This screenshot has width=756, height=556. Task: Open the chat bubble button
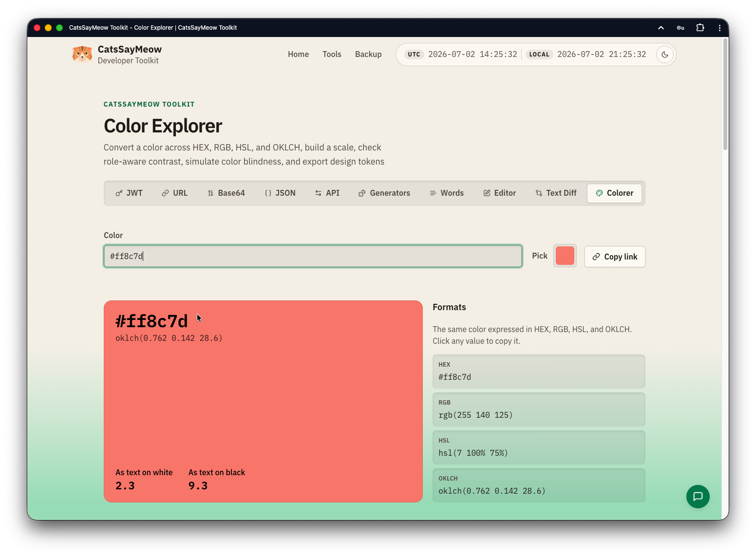(698, 497)
